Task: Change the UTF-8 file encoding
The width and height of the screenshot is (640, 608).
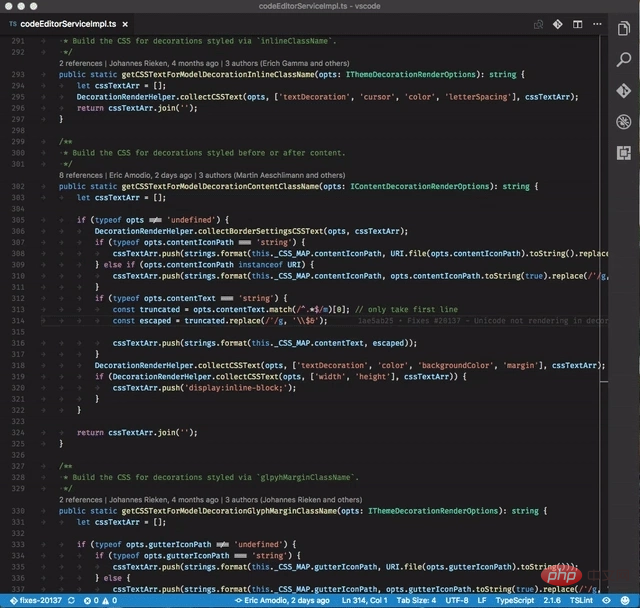Action: point(457,600)
